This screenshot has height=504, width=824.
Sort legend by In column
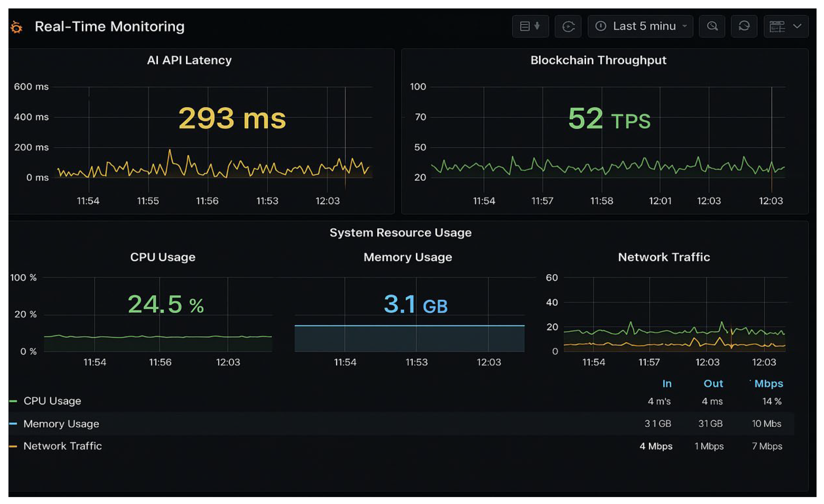coord(667,384)
